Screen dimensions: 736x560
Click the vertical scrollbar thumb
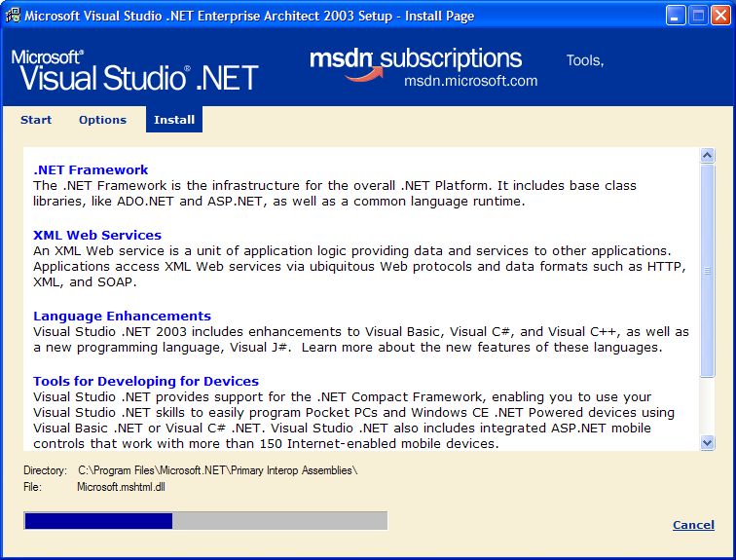point(708,271)
